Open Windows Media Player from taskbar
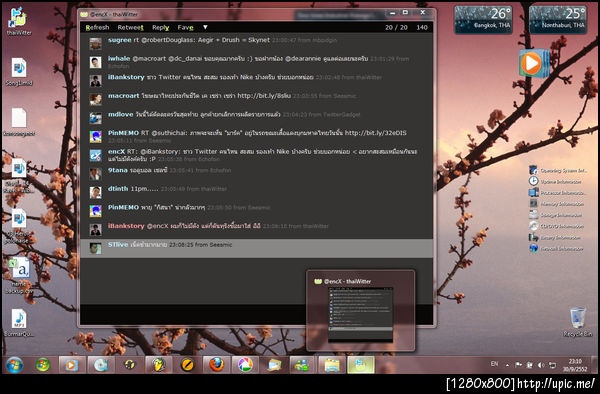This screenshot has width=600, height=394. (x=72, y=365)
